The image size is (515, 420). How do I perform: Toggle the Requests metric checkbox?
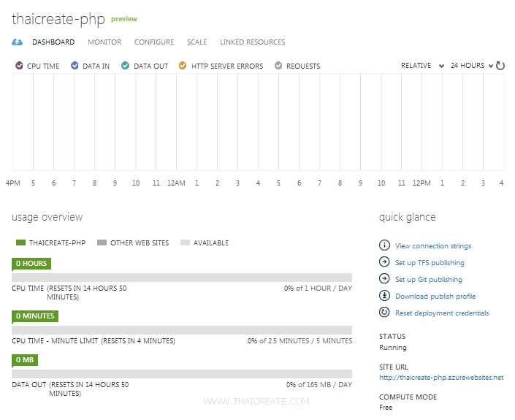tap(278, 66)
